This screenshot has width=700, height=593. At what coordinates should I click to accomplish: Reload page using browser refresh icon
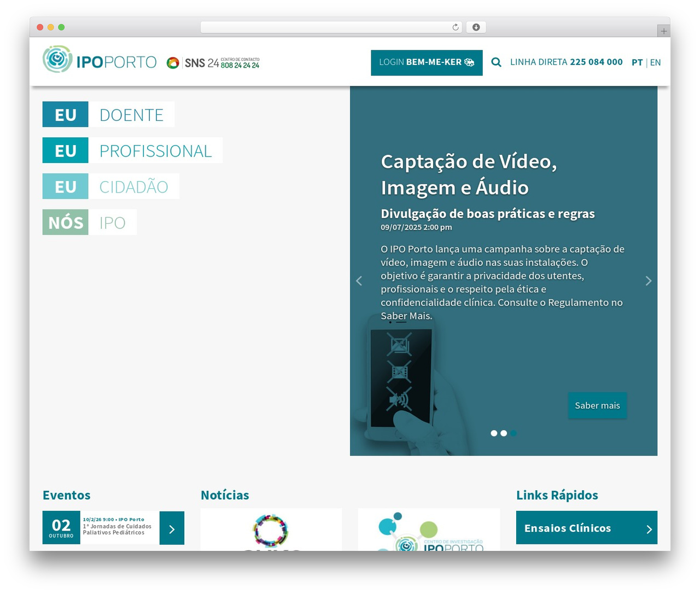click(x=456, y=27)
